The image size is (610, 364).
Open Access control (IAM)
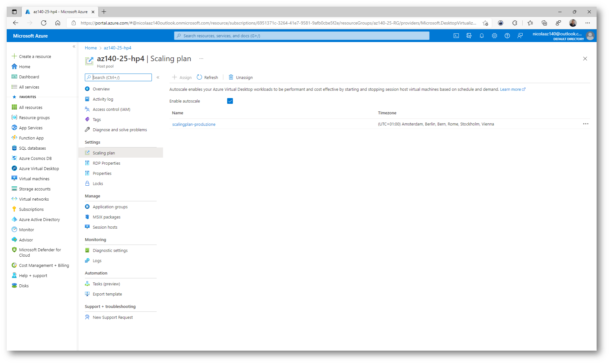coord(111,109)
